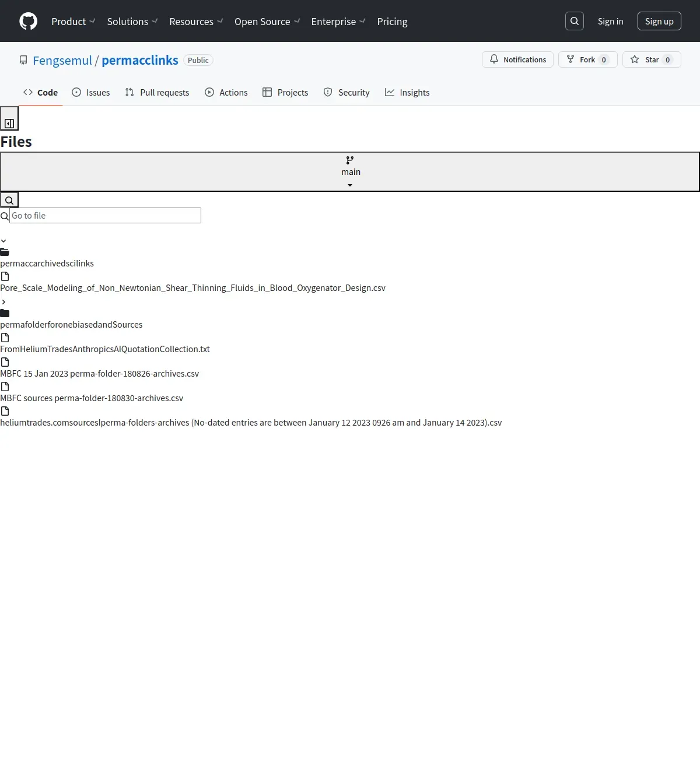Open the Solutions menu

[x=132, y=21]
